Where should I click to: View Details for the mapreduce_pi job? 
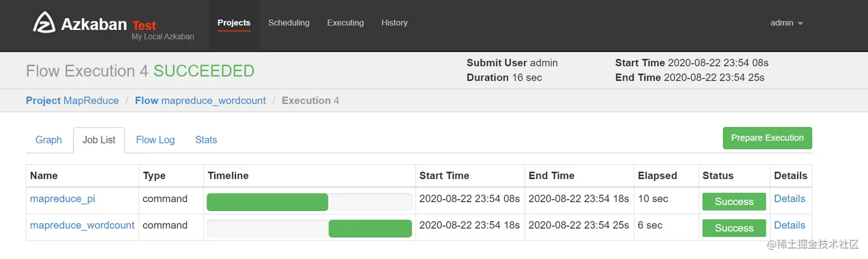[x=789, y=199]
